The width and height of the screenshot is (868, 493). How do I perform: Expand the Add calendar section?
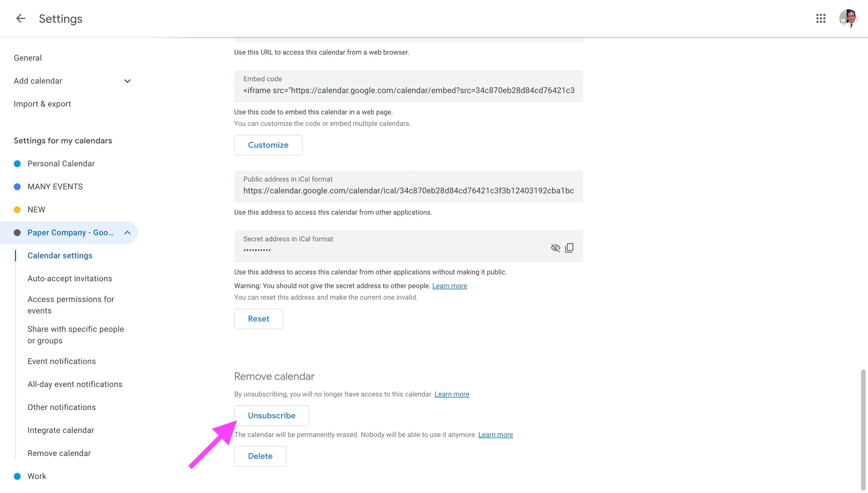coord(127,81)
